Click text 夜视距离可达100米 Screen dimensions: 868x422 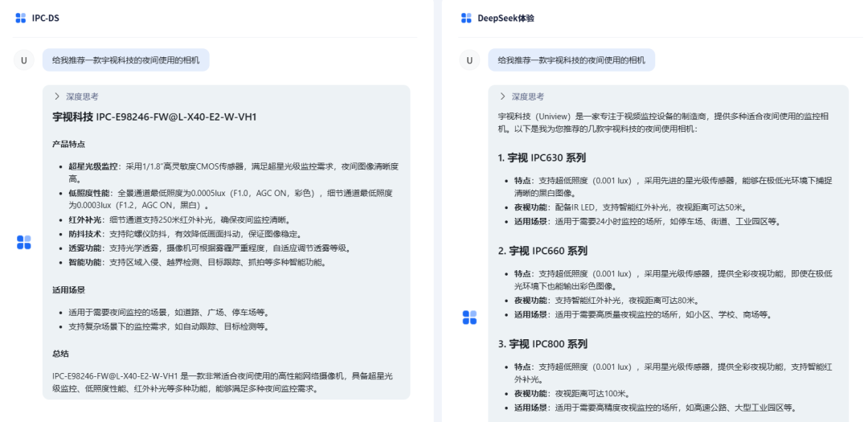[x=592, y=394]
